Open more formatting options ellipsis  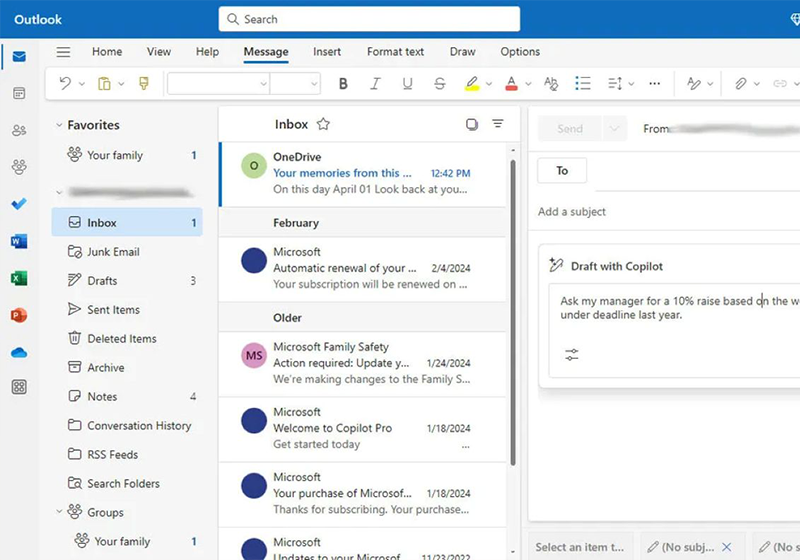[655, 84]
